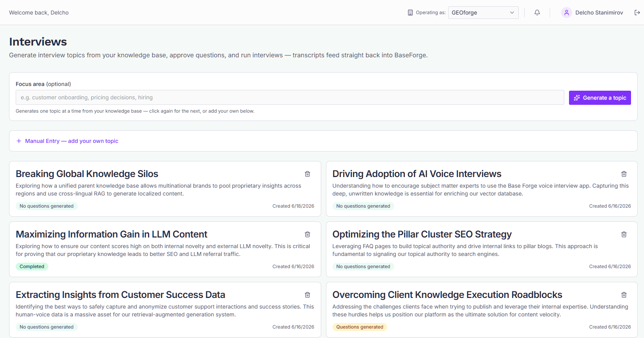This screenshot has height=338, width=644.
Task: Click Created 6/16/2026 on Overcoming Client card
Action: [x=610, y=327]
